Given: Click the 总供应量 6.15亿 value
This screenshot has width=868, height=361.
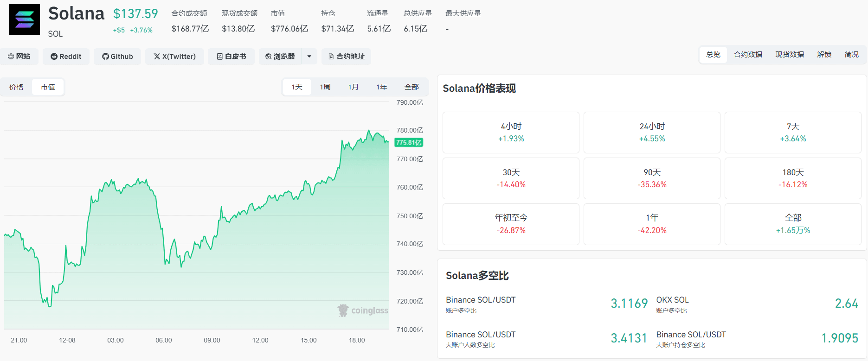Looking at the screenshot, I should click(416, 29).
